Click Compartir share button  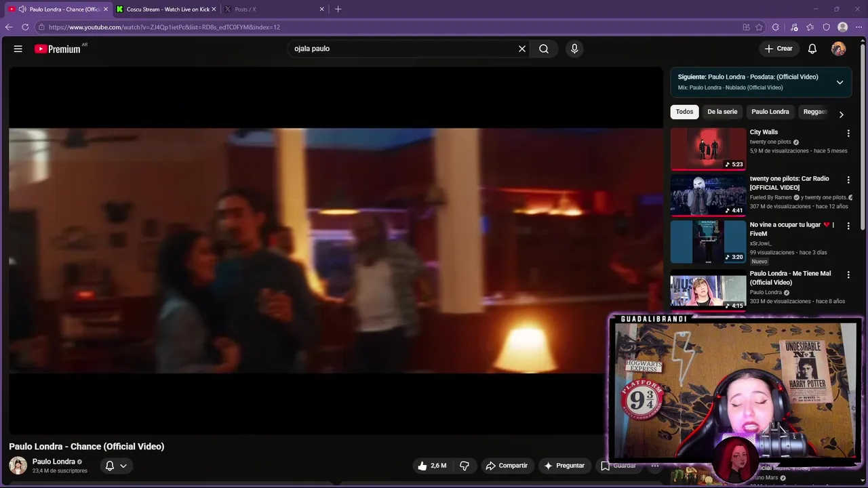coord(507,466)
